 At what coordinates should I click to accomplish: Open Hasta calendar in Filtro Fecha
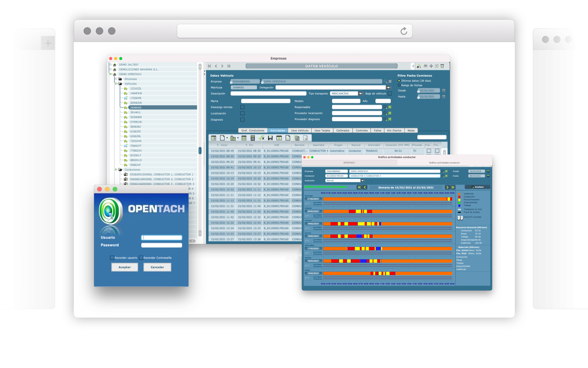tap(444, 97)
